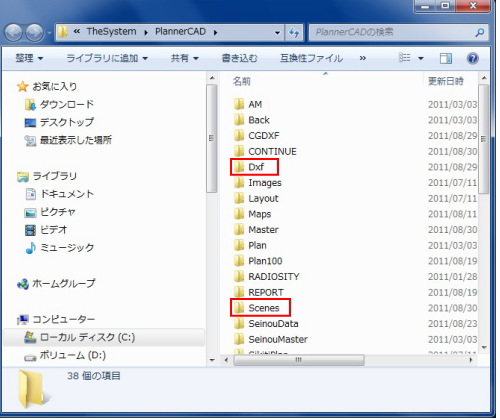Expand the view options dropdown arrow
Viewport: 500px width, 420px height.
tap(421, 58)
